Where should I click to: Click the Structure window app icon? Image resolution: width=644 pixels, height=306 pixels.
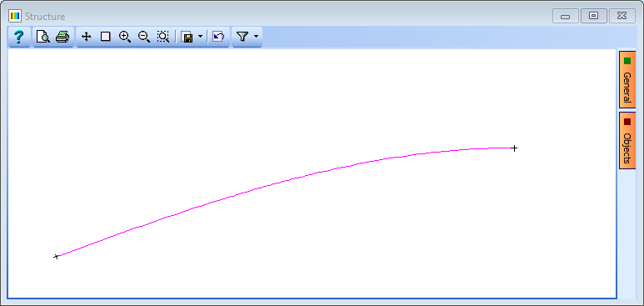[15, 17]
